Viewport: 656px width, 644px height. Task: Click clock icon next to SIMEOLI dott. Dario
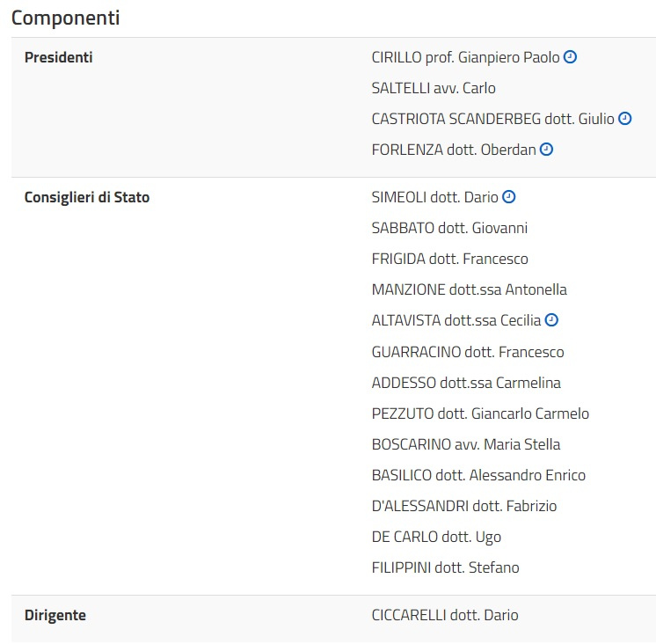pos(509,197)
